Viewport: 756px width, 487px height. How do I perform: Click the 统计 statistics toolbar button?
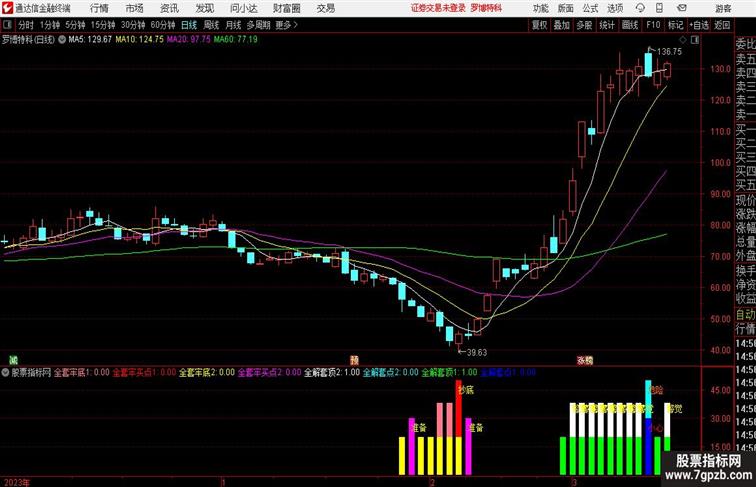pos(607,25)
